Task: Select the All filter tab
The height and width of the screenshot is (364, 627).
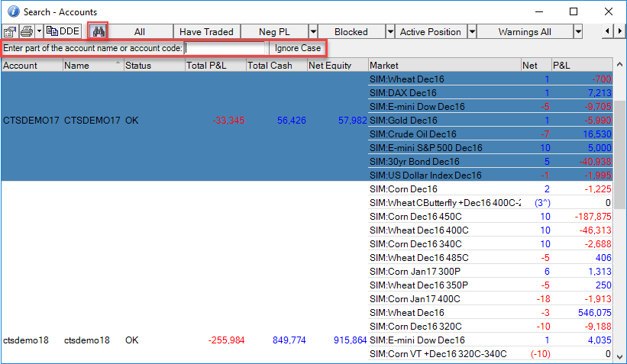Action: 139,32
